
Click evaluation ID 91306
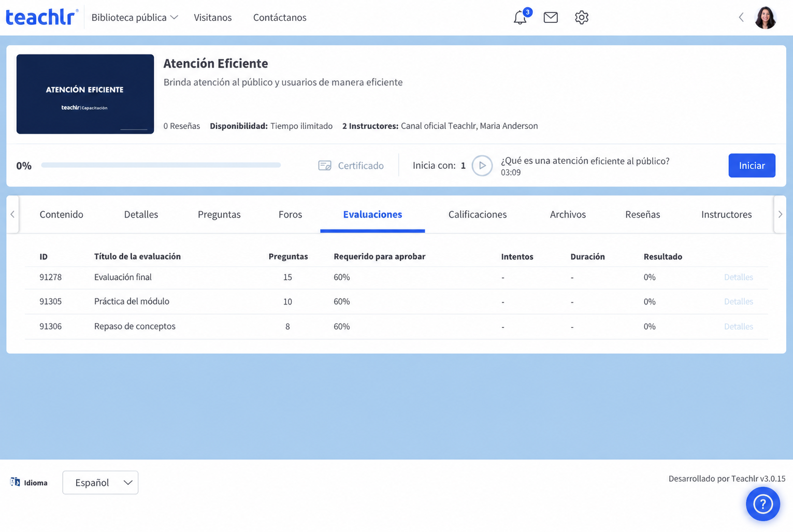click(50, 326)
